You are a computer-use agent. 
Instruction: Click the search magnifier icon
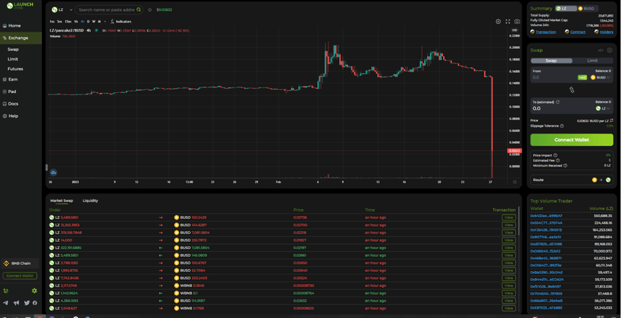pyautogui.click(x=139, y=10)
